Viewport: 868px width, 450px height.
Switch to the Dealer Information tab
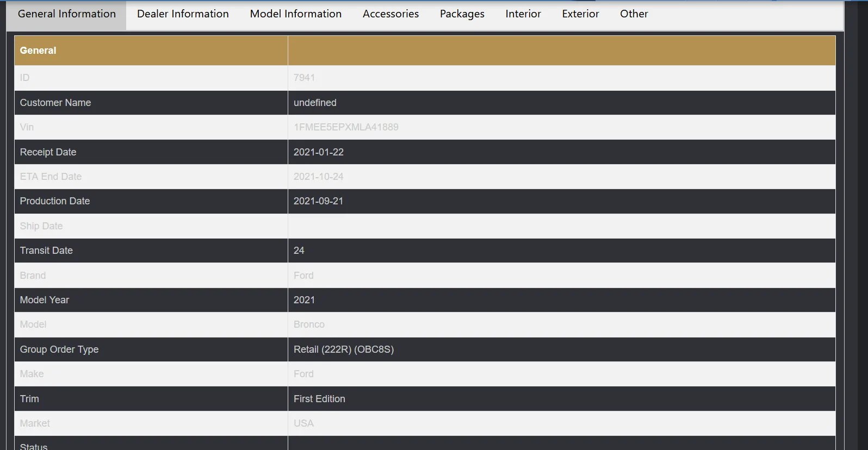tap(183, 14)
